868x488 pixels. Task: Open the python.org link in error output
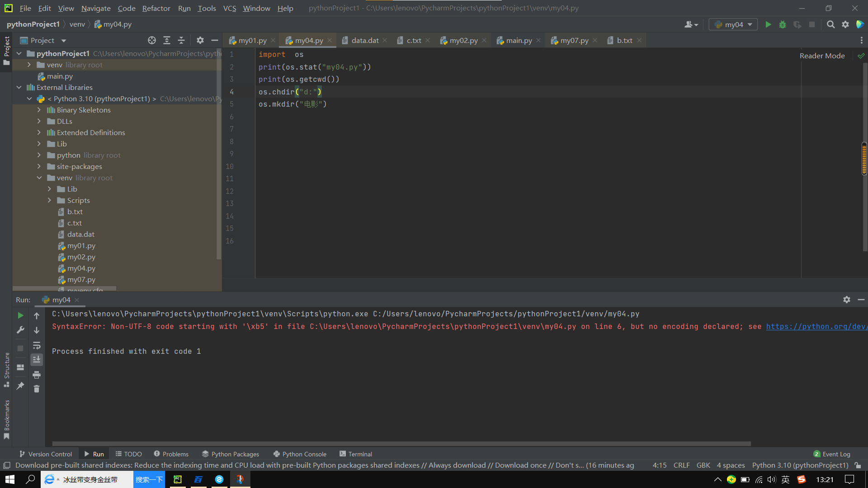click(x=816, y=326)
